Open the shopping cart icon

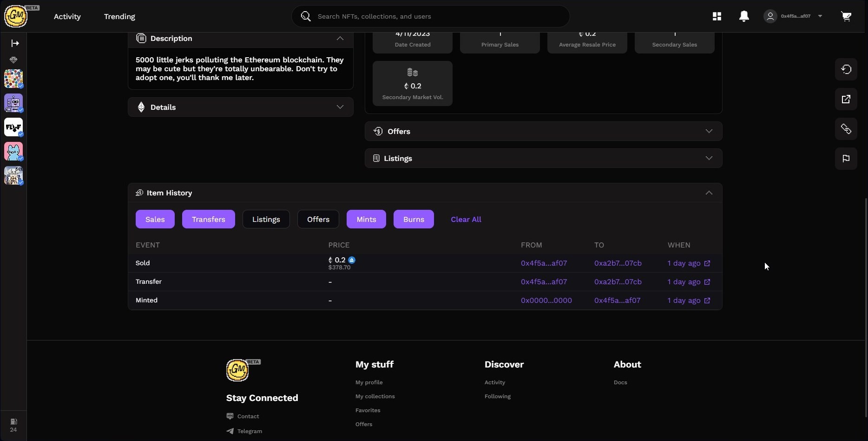(x=846, y=16)
